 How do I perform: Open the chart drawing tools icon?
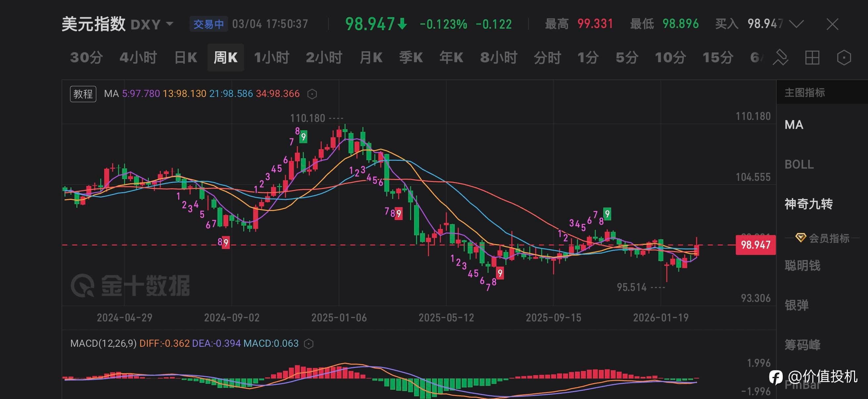pos(780,58)
